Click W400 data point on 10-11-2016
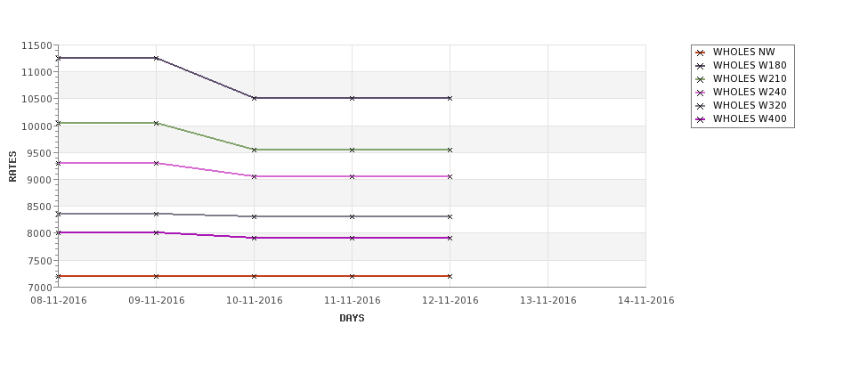Image resolution: width=868 pixels, height=382 pixels. pyautogui.click(x=254, y=238)
